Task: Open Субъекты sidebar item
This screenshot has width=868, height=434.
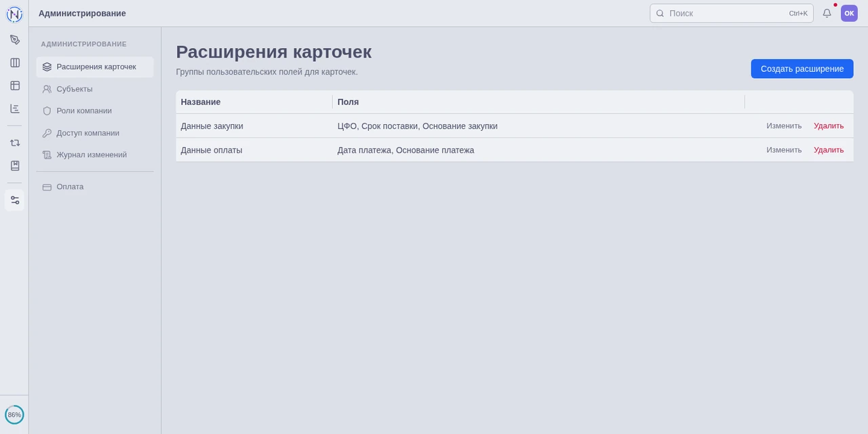Action: tap(95, 89)
